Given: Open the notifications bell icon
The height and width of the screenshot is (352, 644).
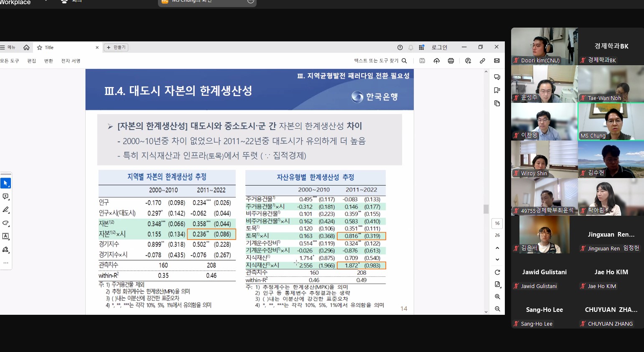Looking at the screenshot, I should tap(411, 47).
